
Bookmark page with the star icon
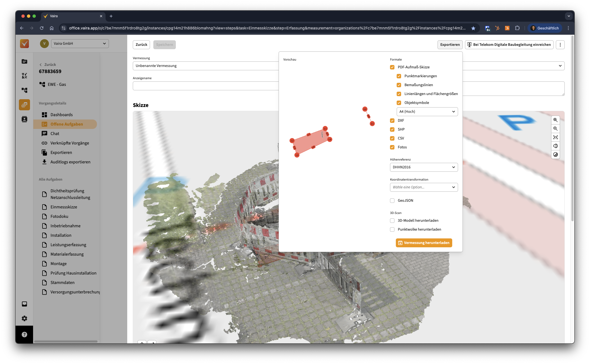click(473, 28)
